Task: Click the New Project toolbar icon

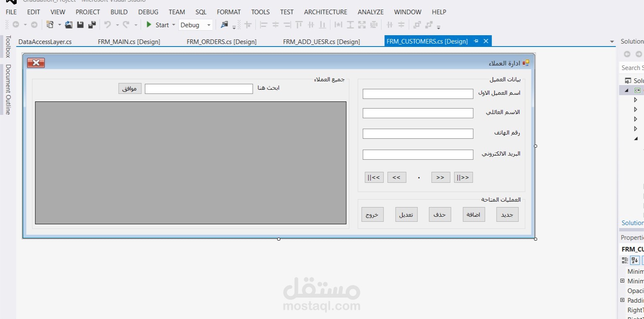Action: (50, 25)
